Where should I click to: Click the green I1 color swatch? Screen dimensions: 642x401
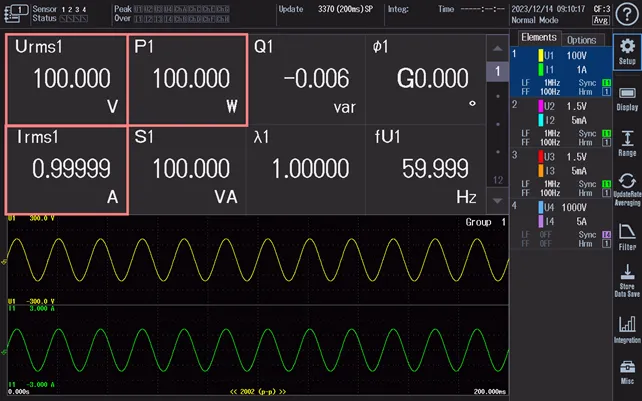[540, 70]
